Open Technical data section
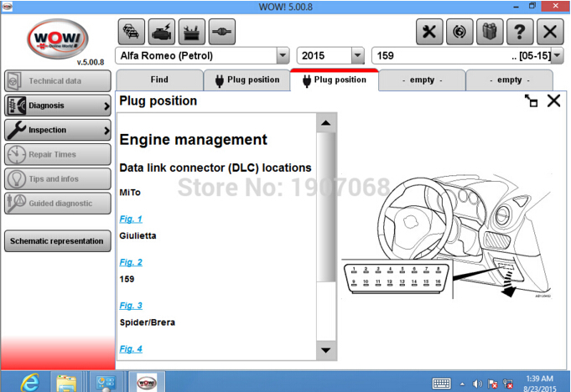 tap(58, 80)
